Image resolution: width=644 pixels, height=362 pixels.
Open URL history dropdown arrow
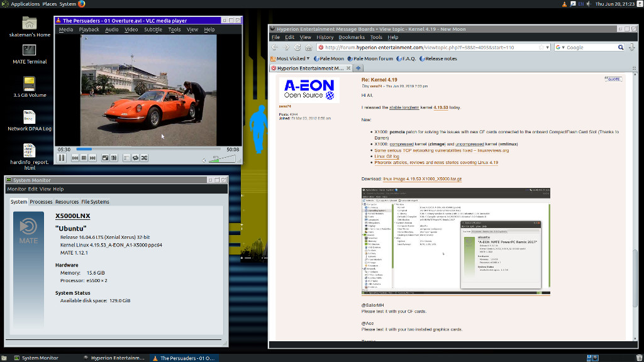548,48
